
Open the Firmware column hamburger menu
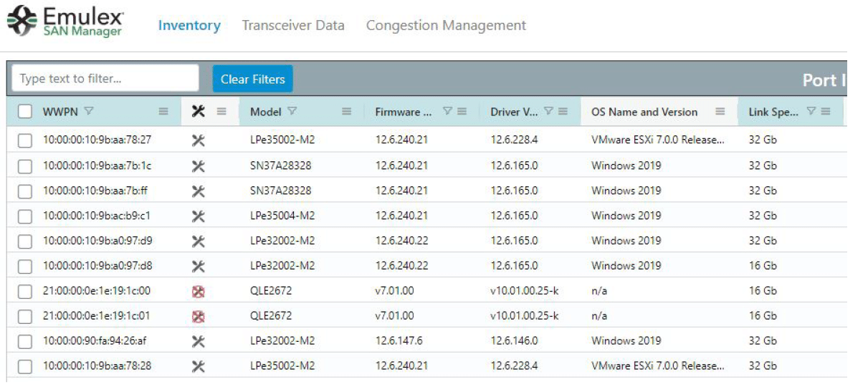(x=462, y=112)
